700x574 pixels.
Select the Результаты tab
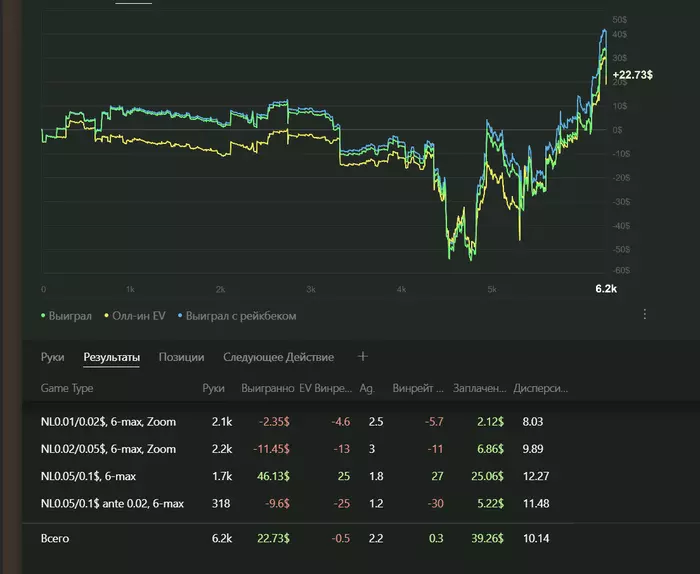tap(111, 357)
